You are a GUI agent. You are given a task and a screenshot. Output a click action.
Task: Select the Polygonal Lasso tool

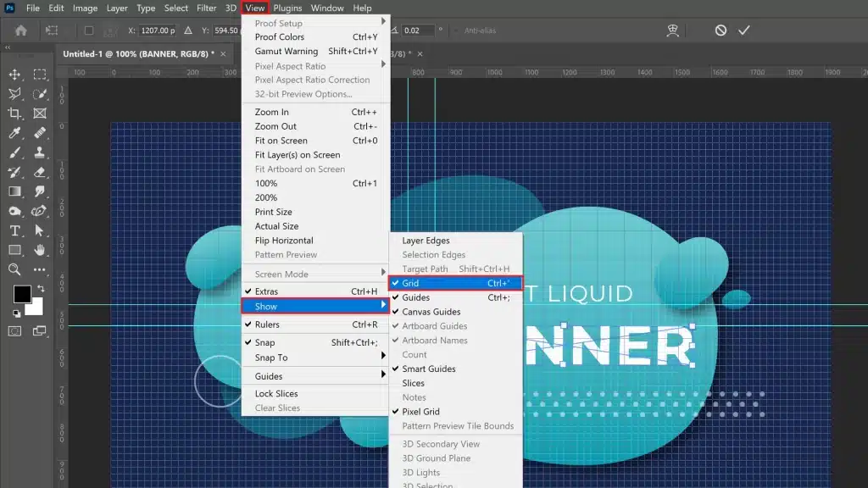click(15, 93)
